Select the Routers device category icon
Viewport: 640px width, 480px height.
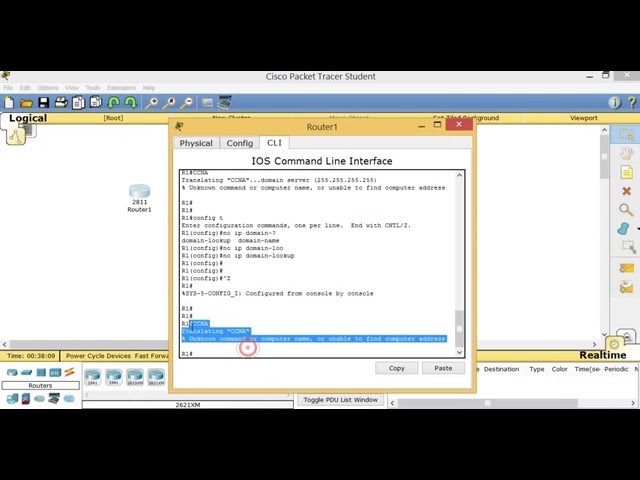coord(12,372)
